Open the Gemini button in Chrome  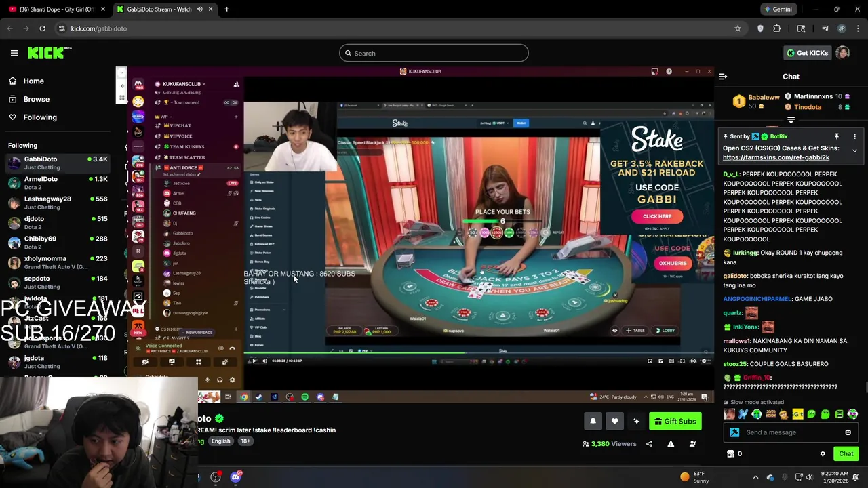tap(778, 9)
